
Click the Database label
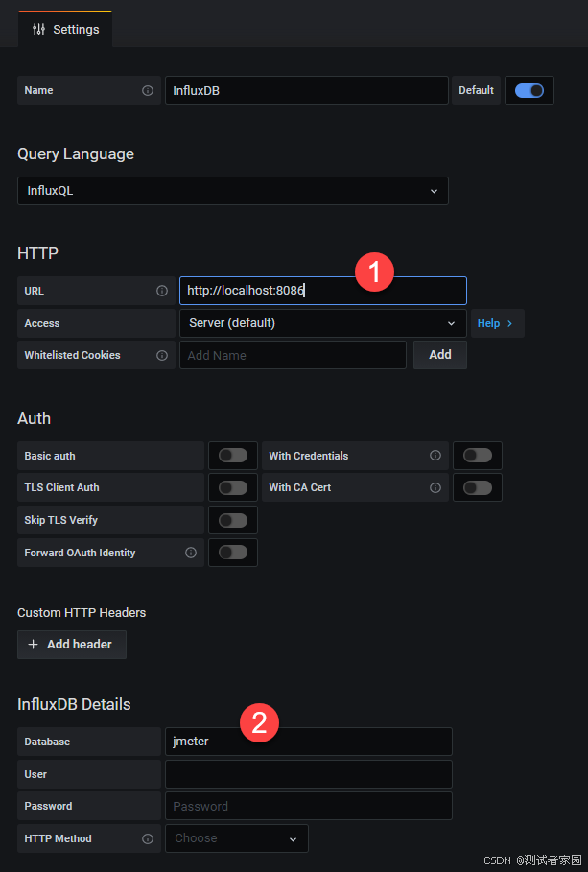47,742
